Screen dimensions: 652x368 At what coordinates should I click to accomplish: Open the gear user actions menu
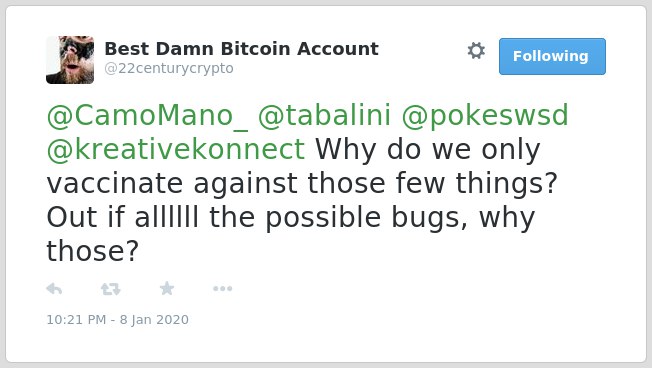476,51
